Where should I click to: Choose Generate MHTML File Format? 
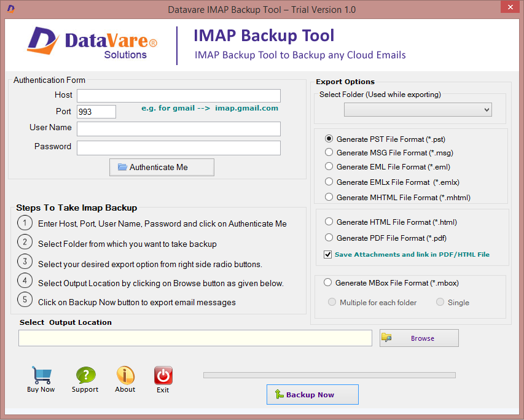[x=329, y=197]
